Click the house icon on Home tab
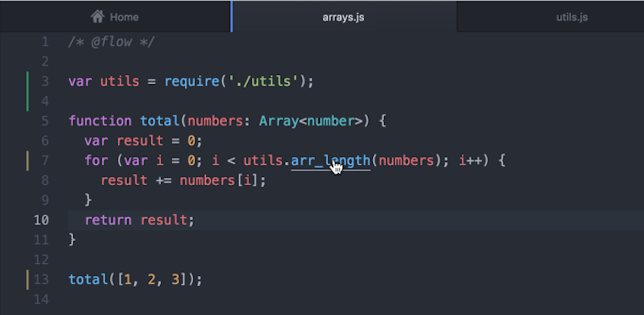This screenshot has width=644, height=315. pos(97,17)
